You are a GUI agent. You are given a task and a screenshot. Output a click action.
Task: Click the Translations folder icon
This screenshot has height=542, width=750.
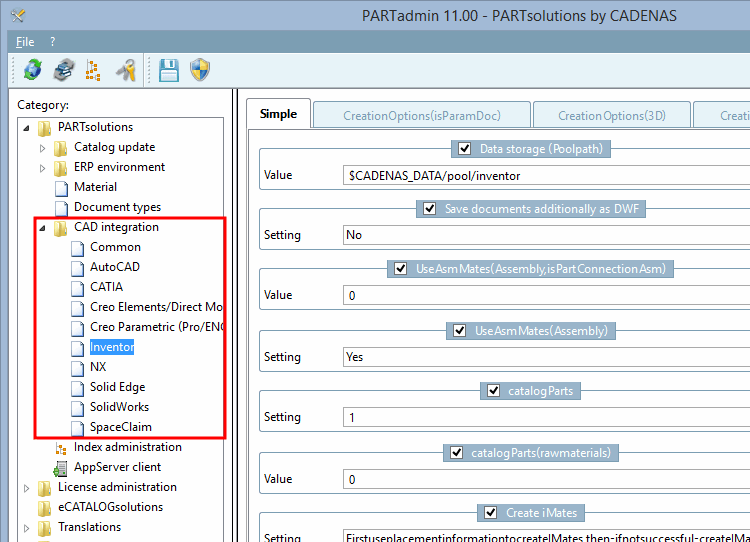(x=44, y=528)
